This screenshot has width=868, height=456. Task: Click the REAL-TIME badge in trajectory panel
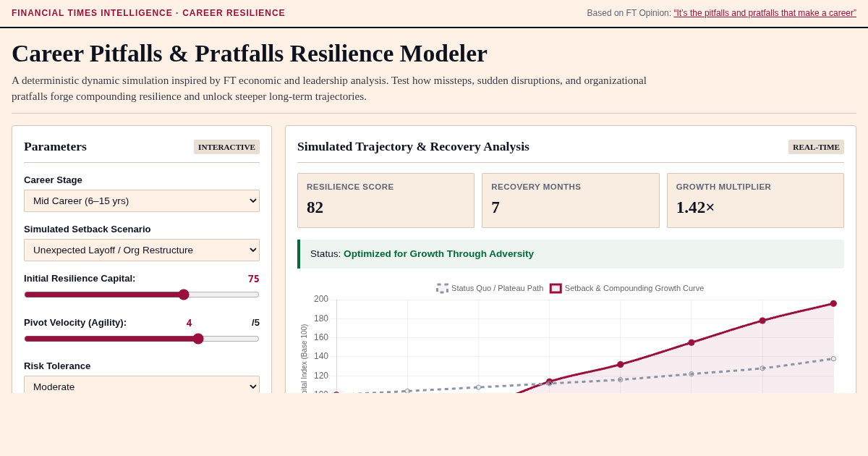click(816, 147)
